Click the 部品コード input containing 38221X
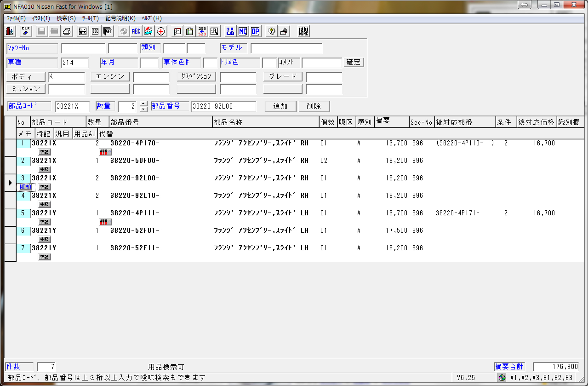This screenshot has width=588, height=386. coord(72,106)
